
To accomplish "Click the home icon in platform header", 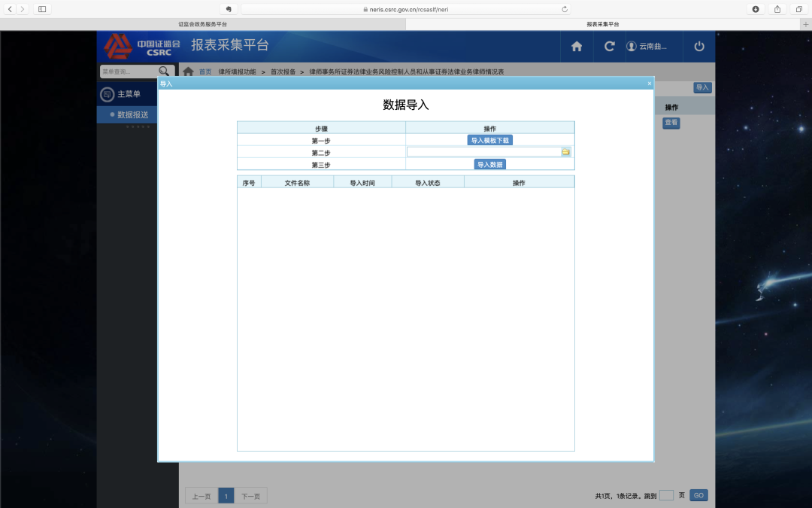I will click(x=577, y=47).
